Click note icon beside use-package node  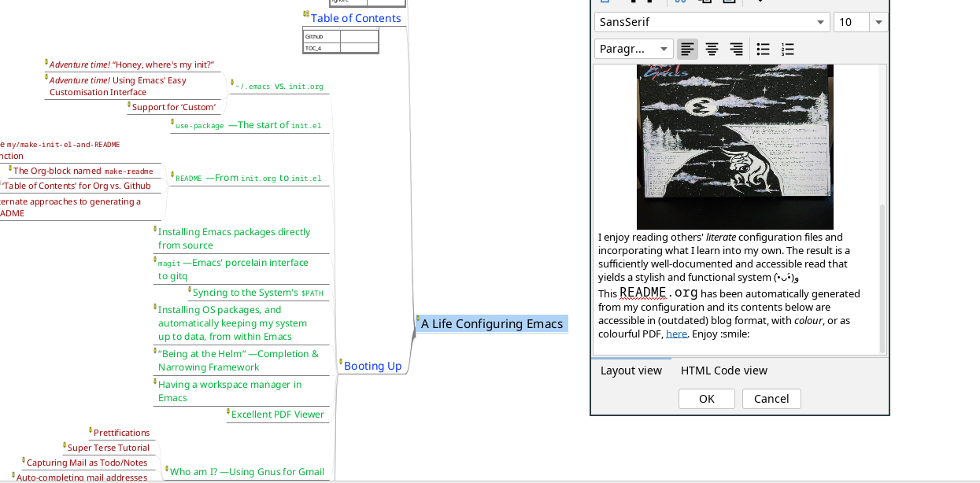point(172,122)
